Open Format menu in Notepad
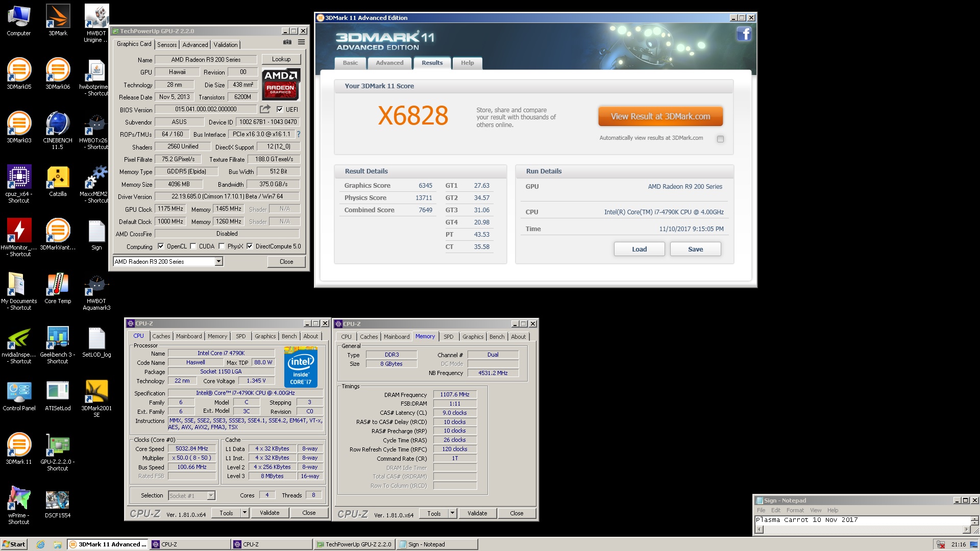The image size is (980, 551). click(x=795, y=510)
